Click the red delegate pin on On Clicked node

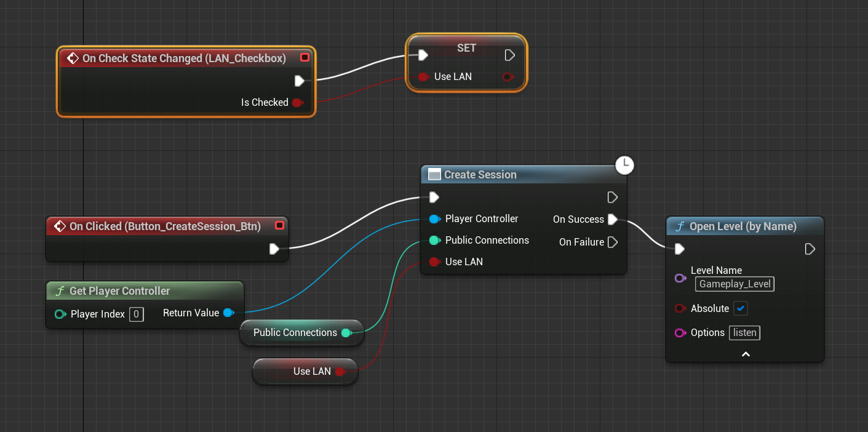(x=280, y=226)
